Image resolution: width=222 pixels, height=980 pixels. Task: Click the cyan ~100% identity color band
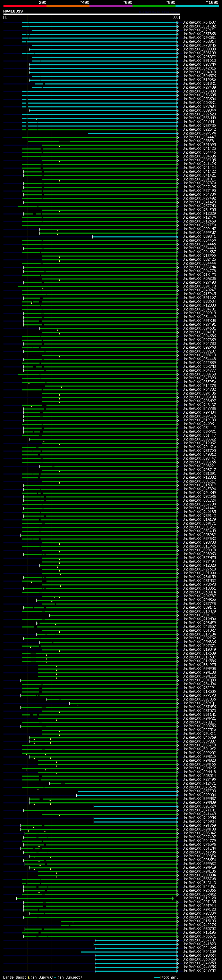point(197,6)
